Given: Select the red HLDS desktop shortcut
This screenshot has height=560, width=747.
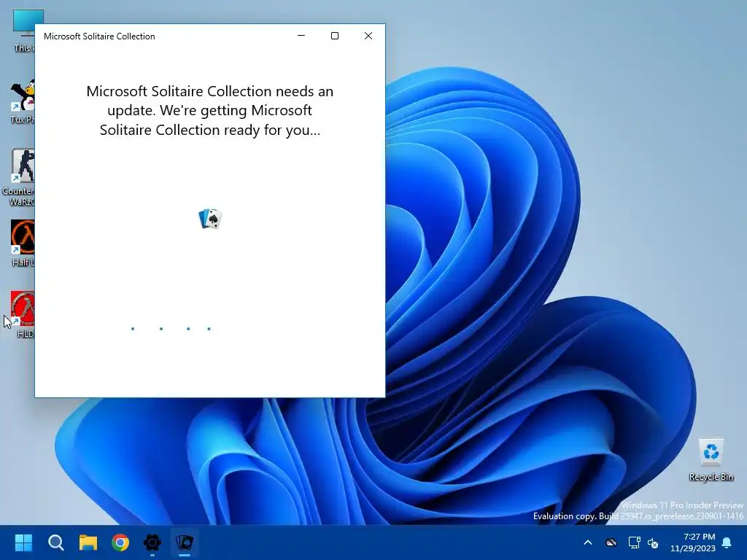Looking at the screenshot, I should click(x=23, y=314).
